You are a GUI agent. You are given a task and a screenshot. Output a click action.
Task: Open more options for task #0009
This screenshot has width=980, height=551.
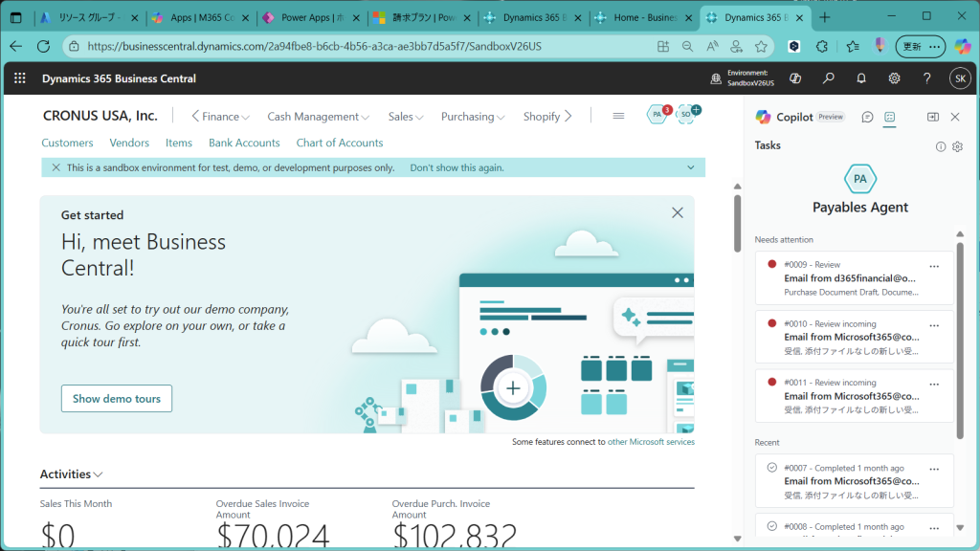coord(934,266)
